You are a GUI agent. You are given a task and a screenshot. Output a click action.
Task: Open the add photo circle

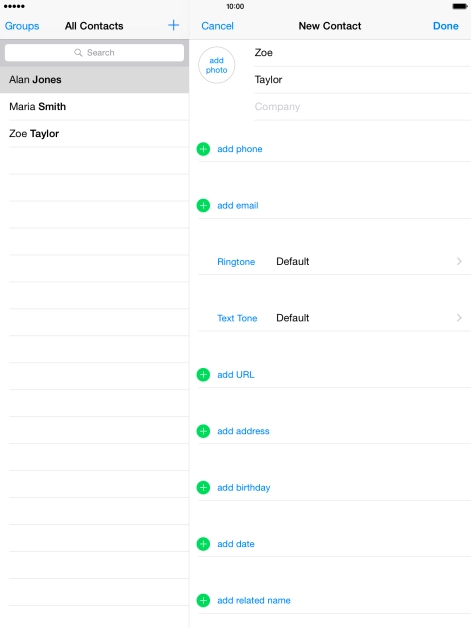(216, 65)
